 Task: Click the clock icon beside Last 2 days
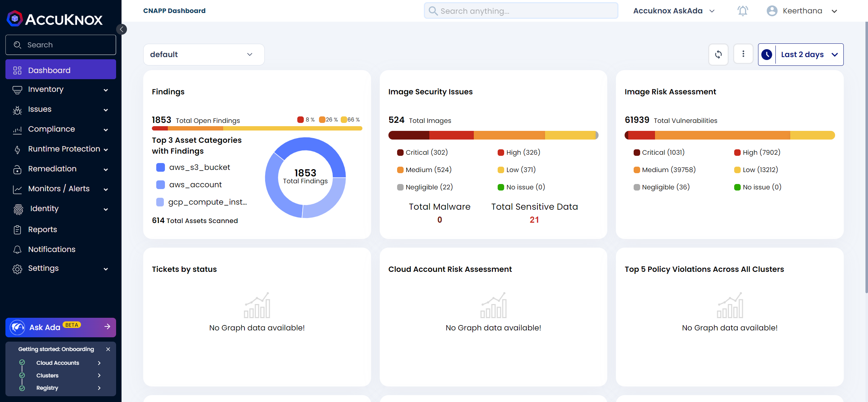coord(767,55)
